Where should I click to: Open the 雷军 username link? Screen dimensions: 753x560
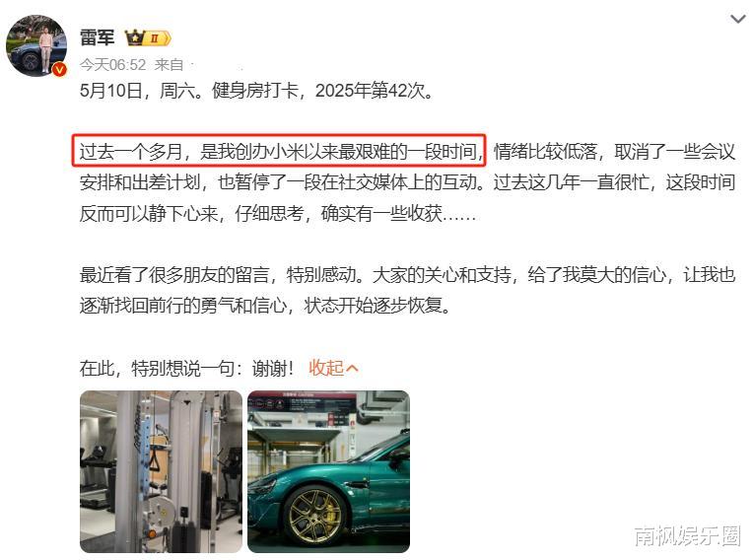[97, 37]
